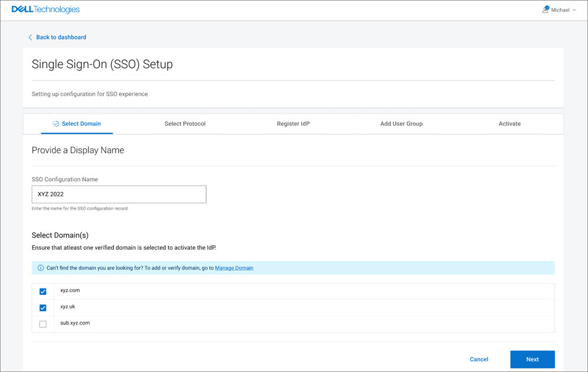Viewport: 588px width, 372px height.
Task: Open the Select Protocol step
Action: coord(185,123)
